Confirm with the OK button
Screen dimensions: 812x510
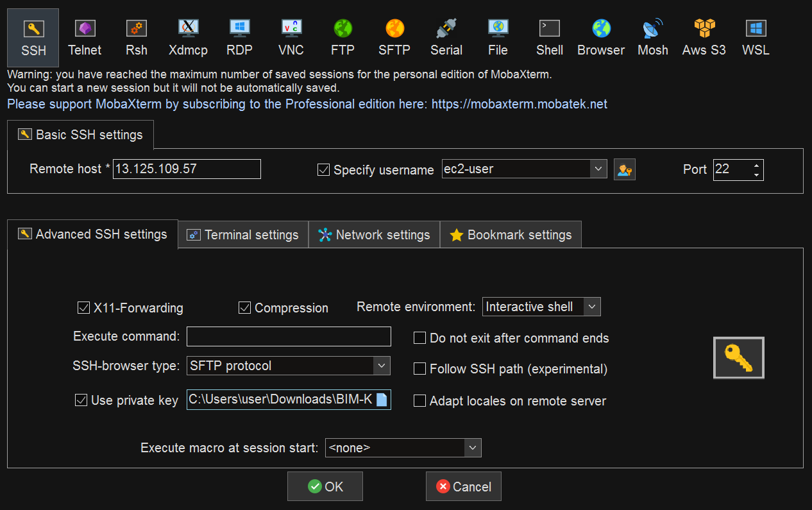point(325,486)
